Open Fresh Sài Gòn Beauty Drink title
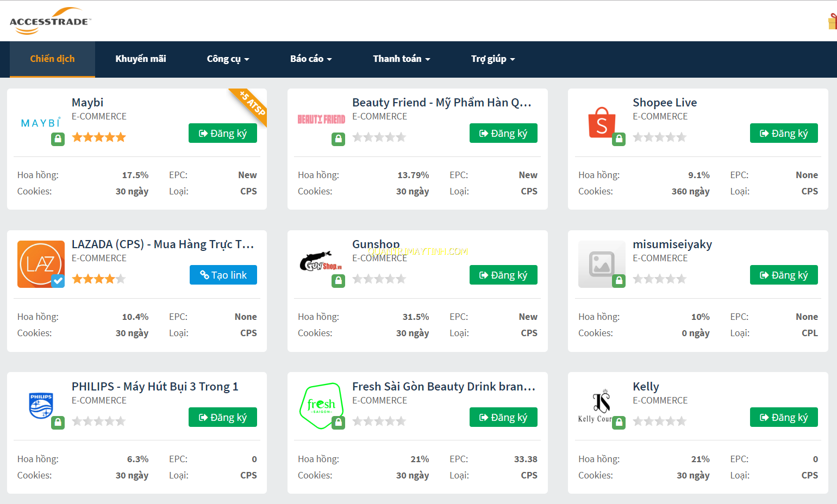 (444, 387)
